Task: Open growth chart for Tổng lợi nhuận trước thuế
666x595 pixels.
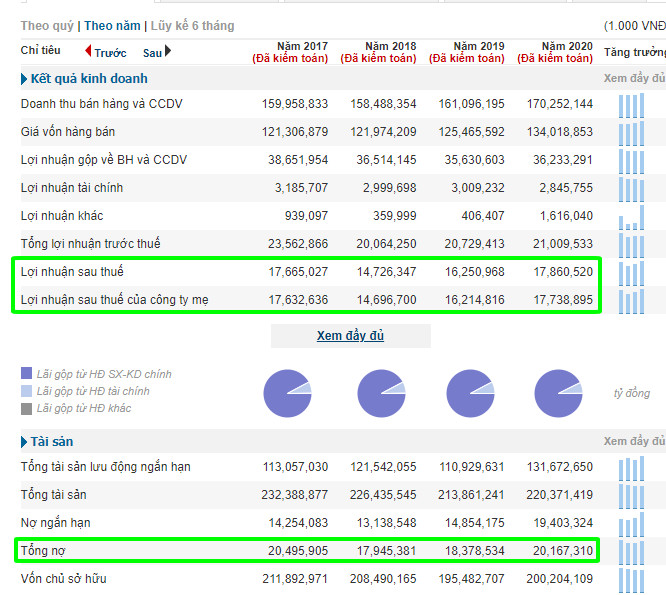Action: pyautogui.click(x=632, y=245)
